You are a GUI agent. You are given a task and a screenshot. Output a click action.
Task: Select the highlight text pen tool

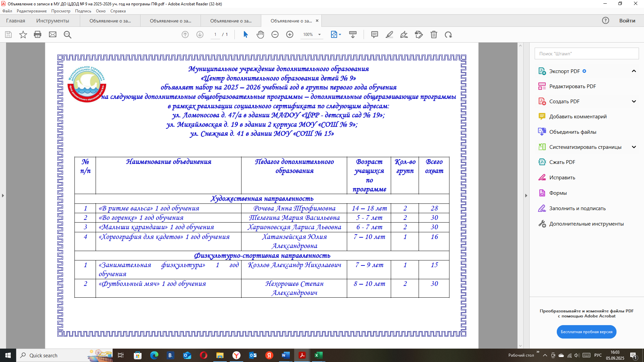click(x=389, y=35)
